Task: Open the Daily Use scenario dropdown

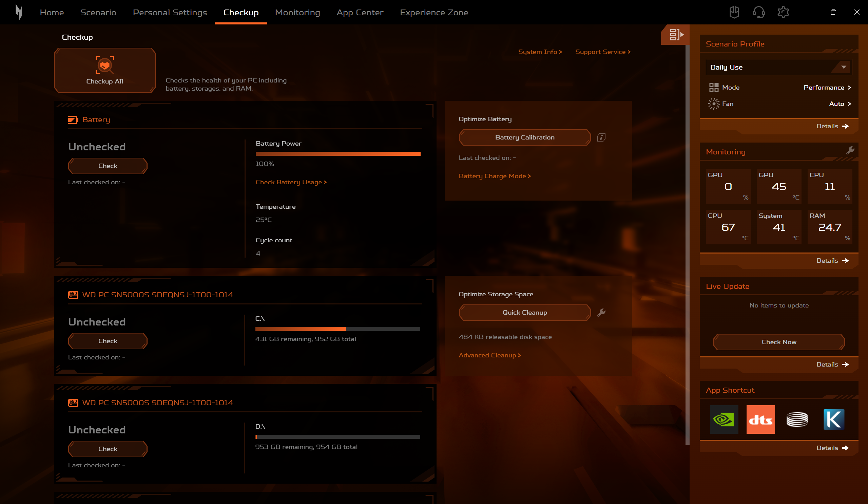Action: click(x=778, y=67)
